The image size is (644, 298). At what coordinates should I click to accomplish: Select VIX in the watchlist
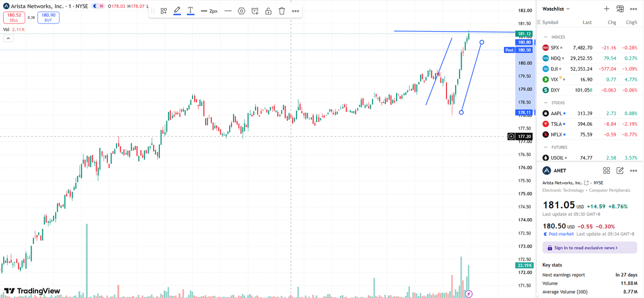pyautogui.click(x=590, y=79)
